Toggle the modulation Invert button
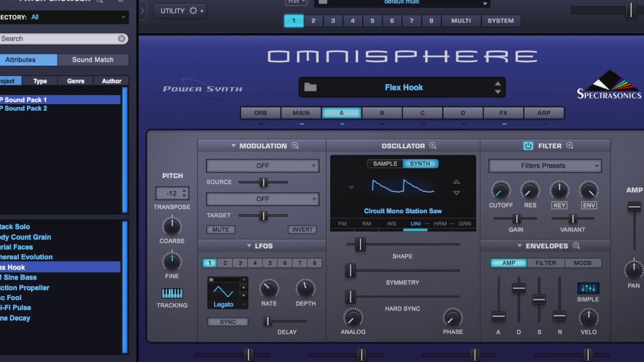Screen dimensions: 644x362 click(x=302, y=230)
